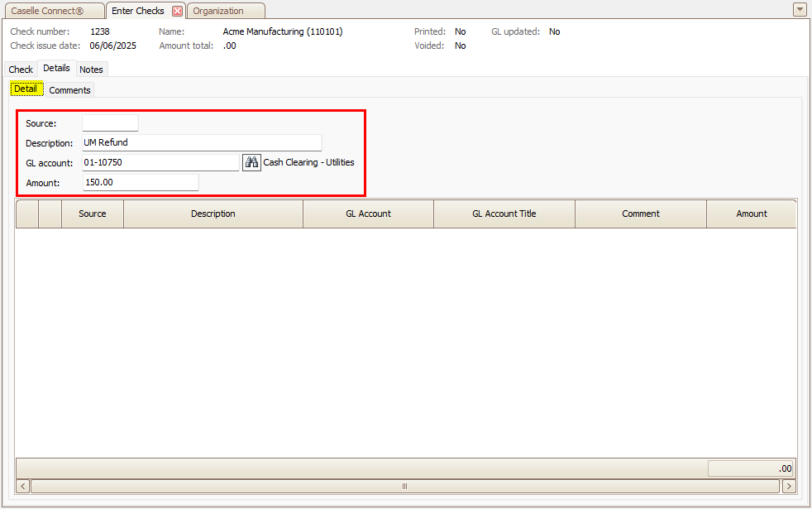Click the binoculars GL account search icon
Screen dimensions: 812x509
point(251,162)
